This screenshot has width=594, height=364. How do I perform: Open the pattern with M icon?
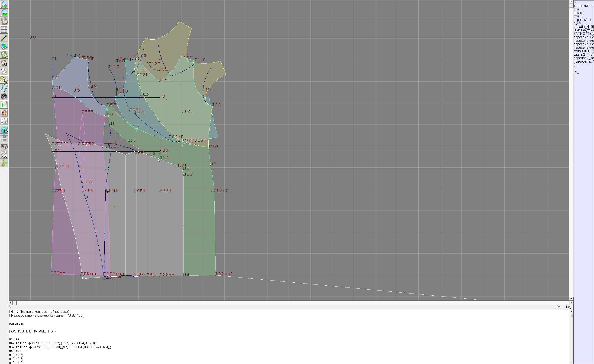pyautogui.click(x=4, y=63)
